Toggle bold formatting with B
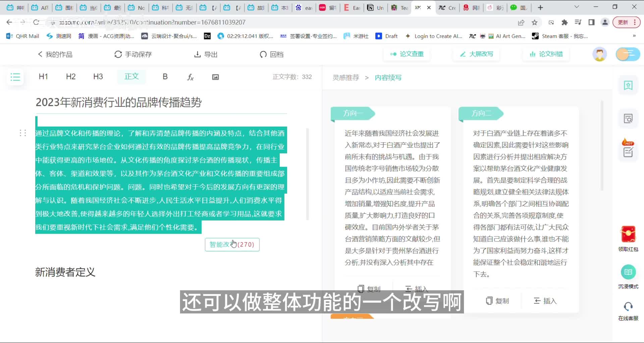Screen dimensions: 644x343 (165, 77)
